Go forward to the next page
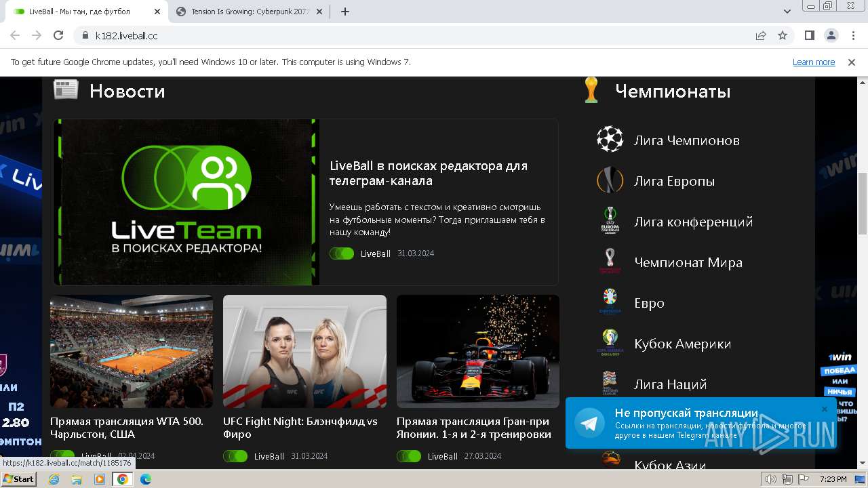Screen dimensions: 868x488 pyautogui.click(x=37, y=35)
